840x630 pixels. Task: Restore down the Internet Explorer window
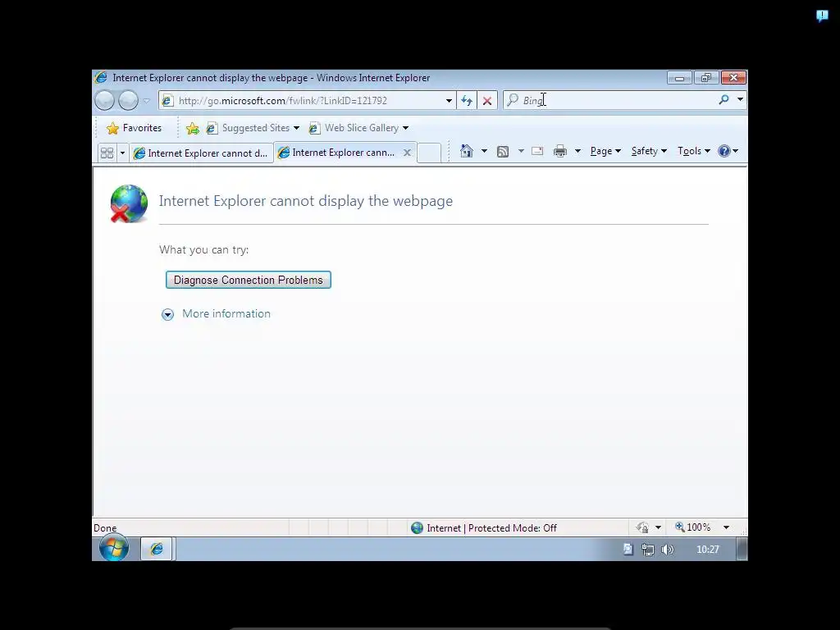pos(706,78)
